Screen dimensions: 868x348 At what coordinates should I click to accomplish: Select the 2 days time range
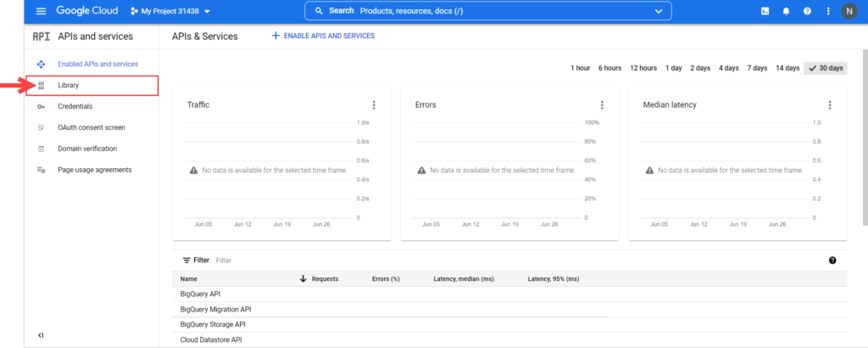coord(699,68)
